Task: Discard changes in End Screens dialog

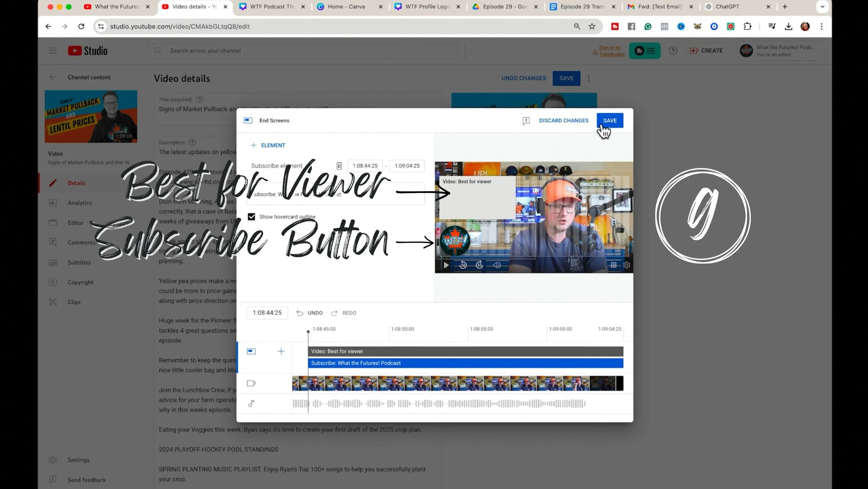Action: click(564, 120)
